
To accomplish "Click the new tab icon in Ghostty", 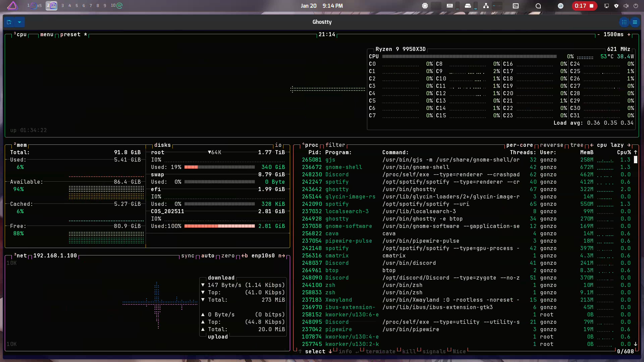I will click(9, 22).
